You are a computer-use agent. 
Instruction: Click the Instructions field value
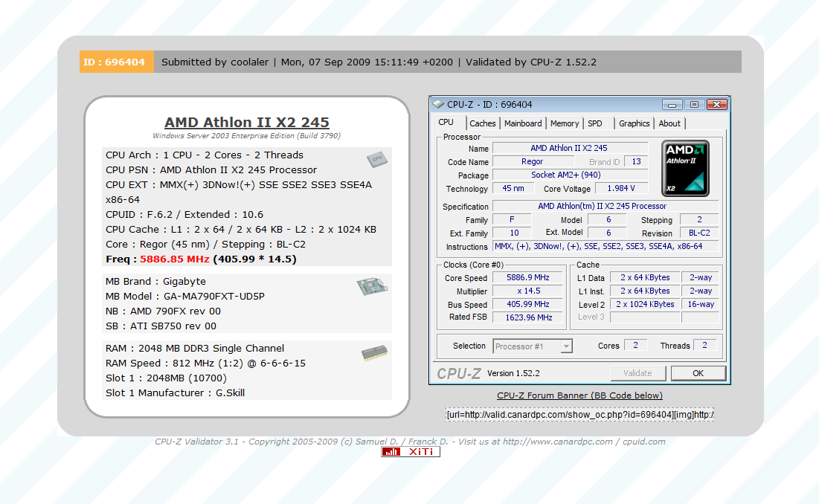pos(606,246)
